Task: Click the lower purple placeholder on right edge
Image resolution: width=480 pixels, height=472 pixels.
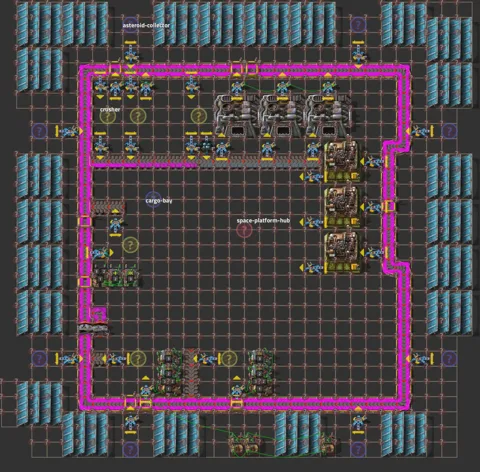Action: pos(449,359)
